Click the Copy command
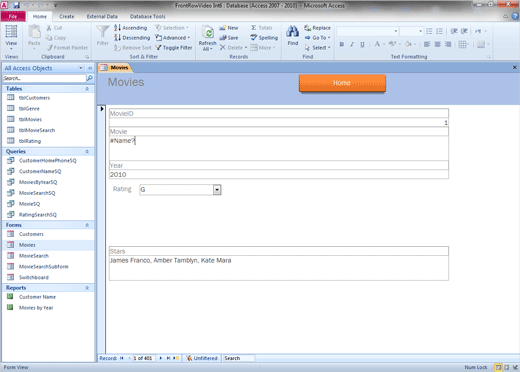 click(x=56, y=38)
